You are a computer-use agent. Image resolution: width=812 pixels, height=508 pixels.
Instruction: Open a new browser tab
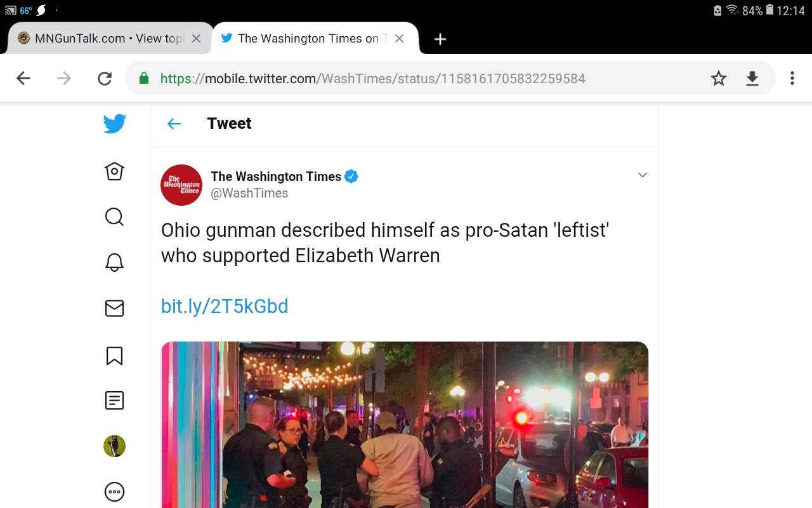(x=440, y=39)
